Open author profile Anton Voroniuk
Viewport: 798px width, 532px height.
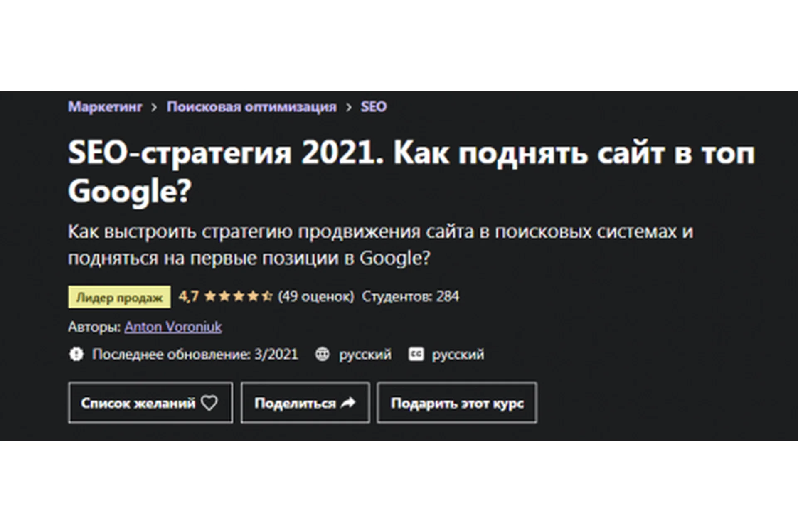coord(173,327)
